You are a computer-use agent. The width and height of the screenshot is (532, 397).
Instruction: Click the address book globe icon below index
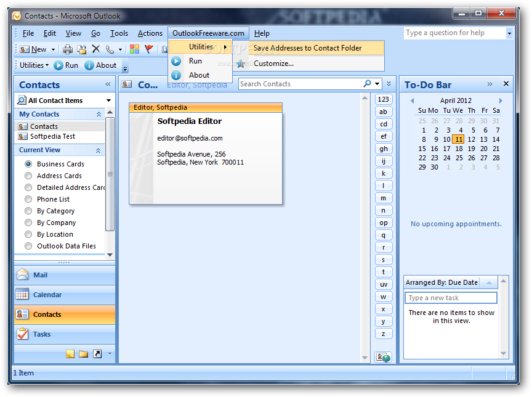384,358
